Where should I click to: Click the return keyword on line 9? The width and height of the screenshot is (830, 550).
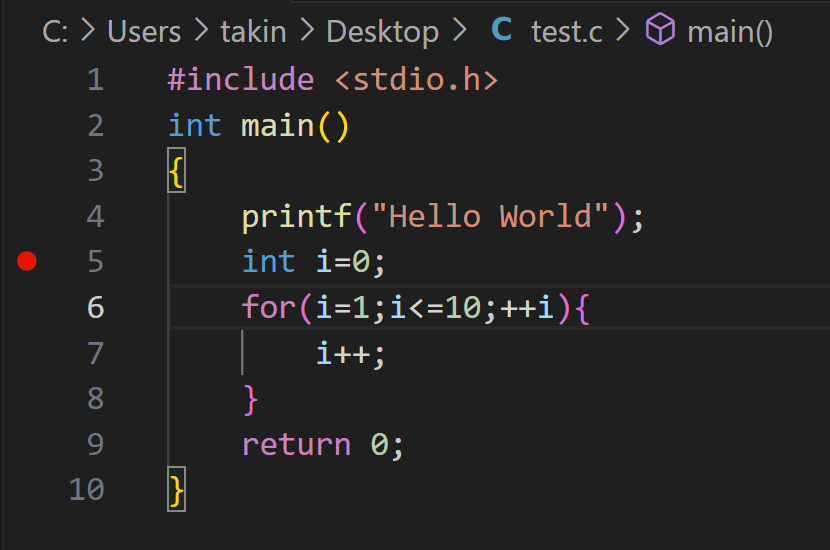pyautogui.click(x=296, y=444)
